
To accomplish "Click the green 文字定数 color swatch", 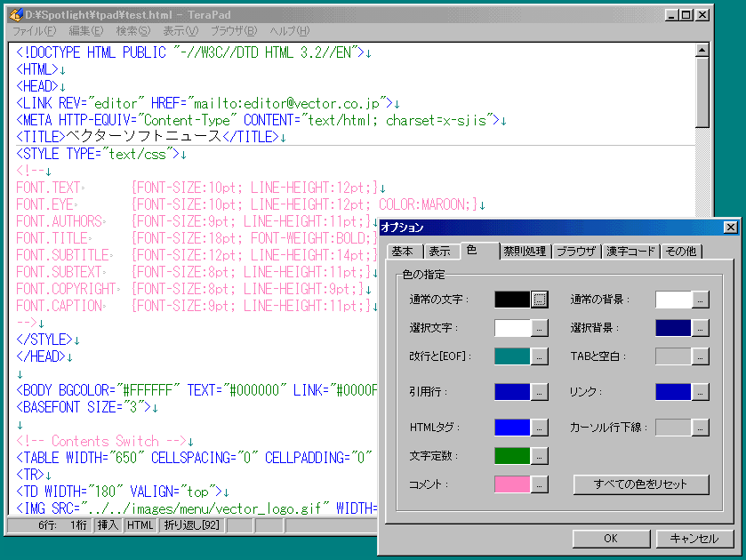I will pyautogui.click(x=512, y=456).
